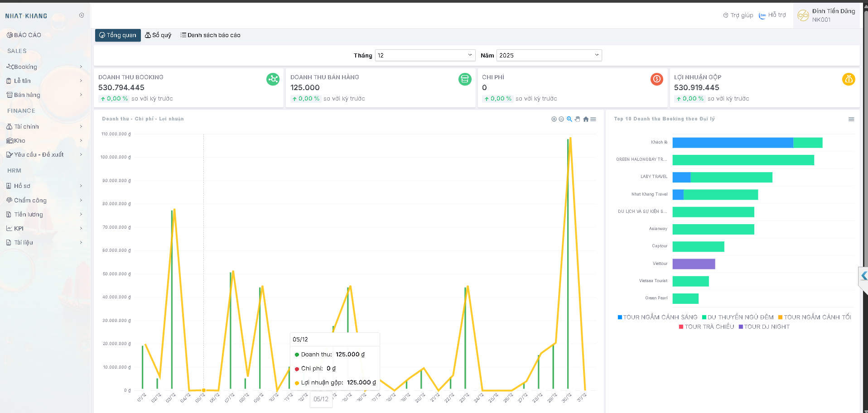Toggle TOUR NGẮM CẢNH SÁNG legend series
868x413 pixels.
[660, 317]
